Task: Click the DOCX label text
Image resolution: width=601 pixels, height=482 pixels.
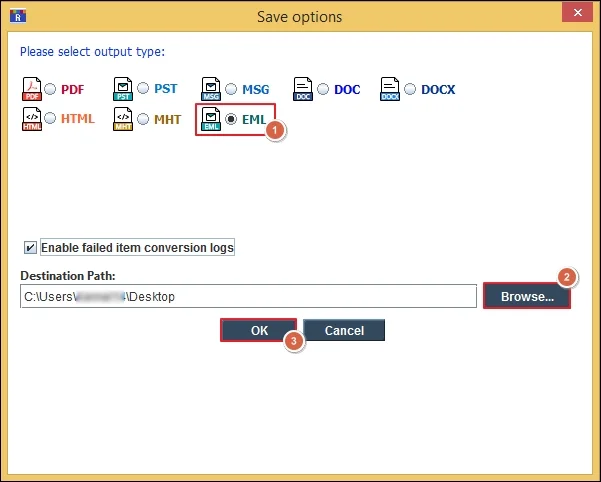Action: click(438, 89)
